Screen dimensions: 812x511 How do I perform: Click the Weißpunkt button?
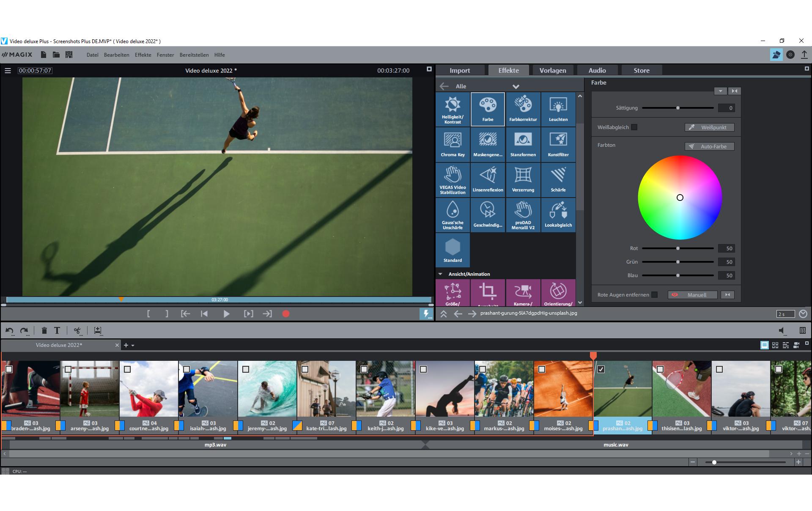click(709, 127)
